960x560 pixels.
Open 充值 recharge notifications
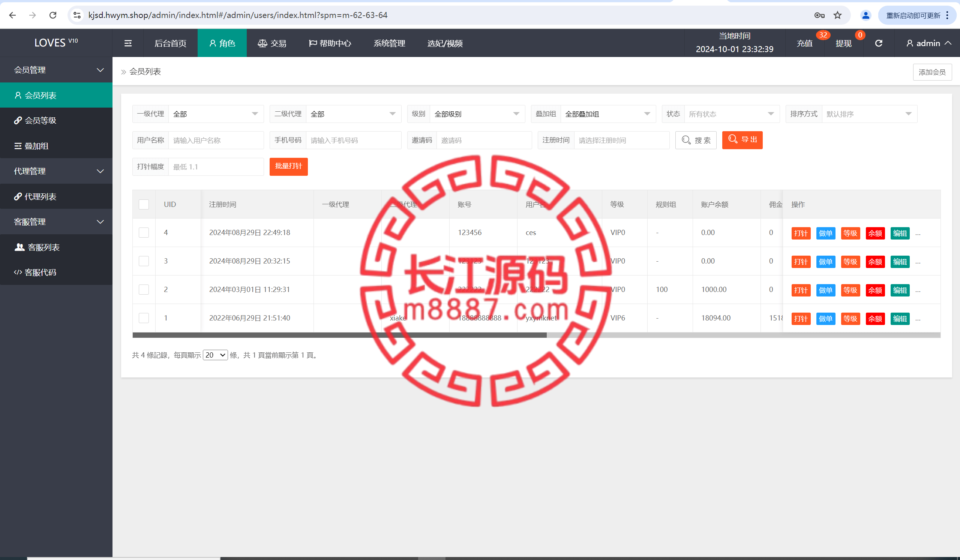pos(805,43)
